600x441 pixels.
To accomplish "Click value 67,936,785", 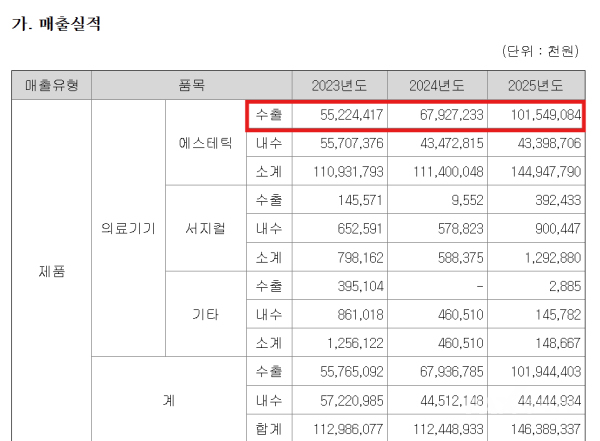I will 452,372.
